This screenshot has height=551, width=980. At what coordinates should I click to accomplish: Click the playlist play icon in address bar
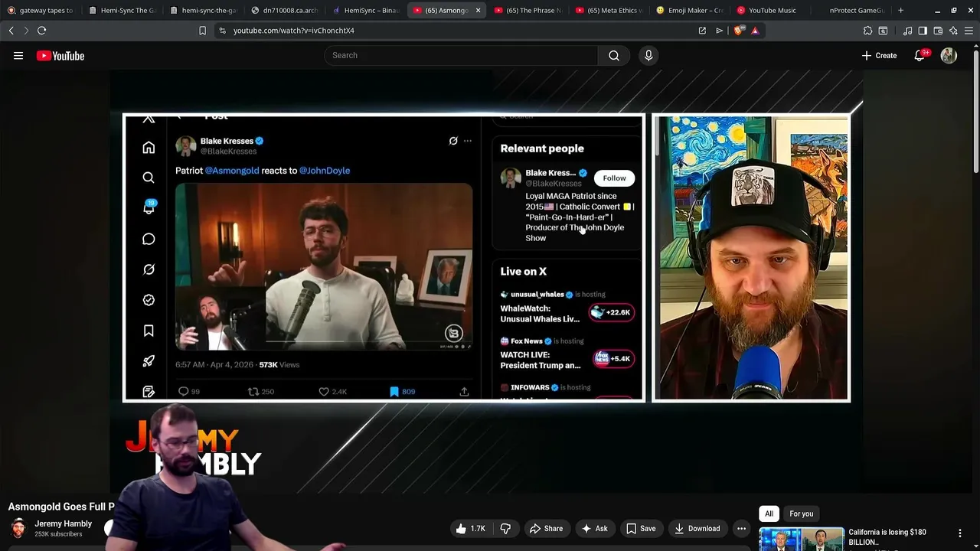[719, 31]
